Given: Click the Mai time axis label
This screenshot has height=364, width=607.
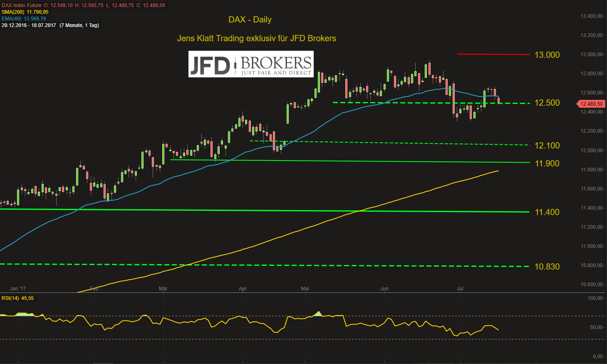Looking at the screenshot, I should (x=305, y=288).
